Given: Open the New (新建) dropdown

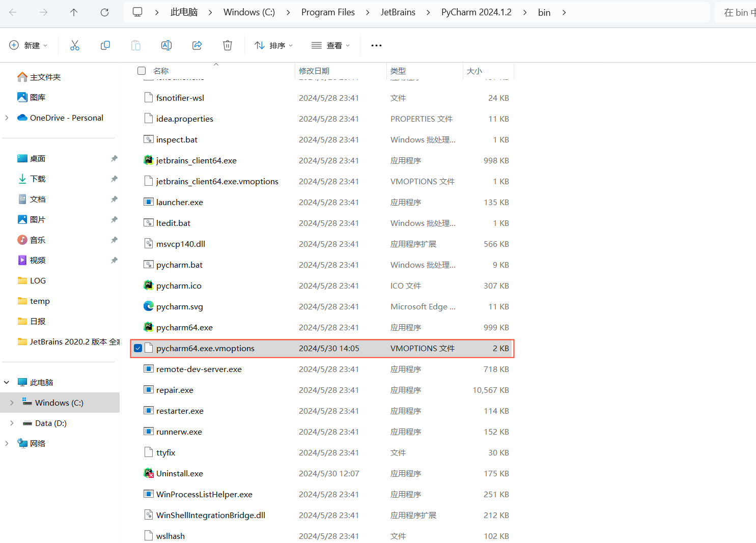Looking at the screenshot, I should pyautogui.click(x=29, y=45).
